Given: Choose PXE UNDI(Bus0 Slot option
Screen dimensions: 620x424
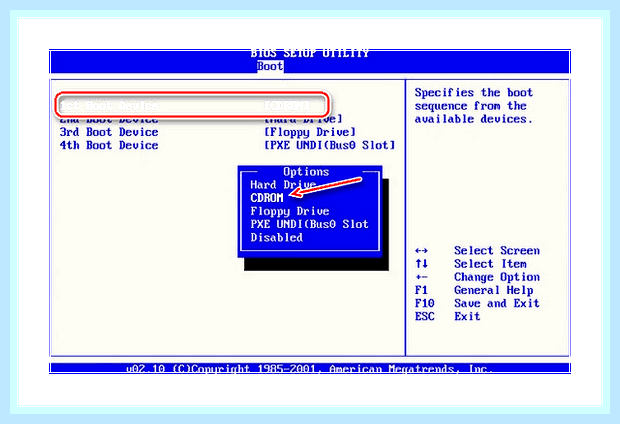Looking at the screenshot, I should click(x=309, y=224).
